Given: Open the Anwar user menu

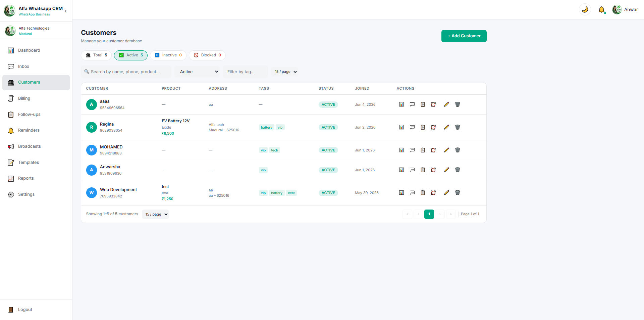Looking at the screenshot, I should [625, 9].
